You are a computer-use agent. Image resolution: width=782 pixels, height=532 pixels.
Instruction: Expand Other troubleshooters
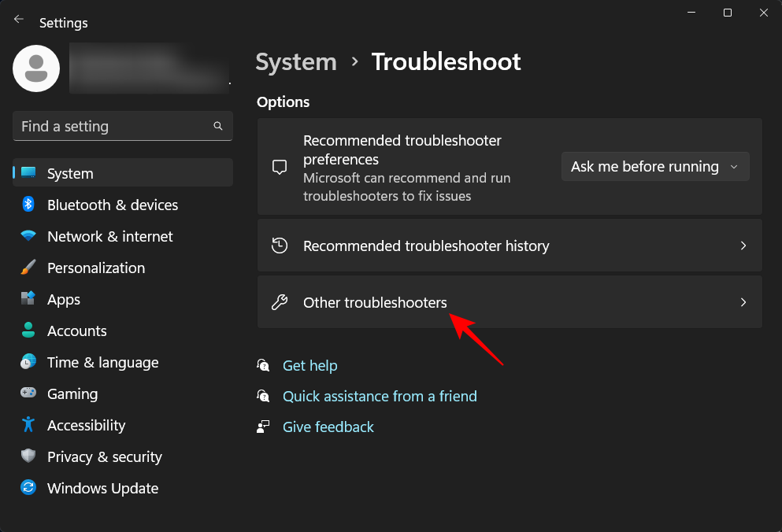coord(510,302)
